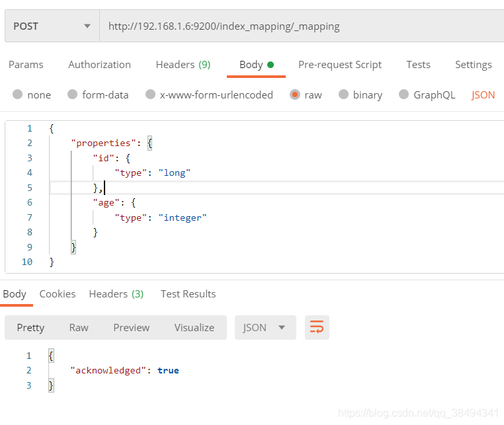Viewport: 504px width, 425px height.
Task: Show the response Cookies tab
Action: 58,293
